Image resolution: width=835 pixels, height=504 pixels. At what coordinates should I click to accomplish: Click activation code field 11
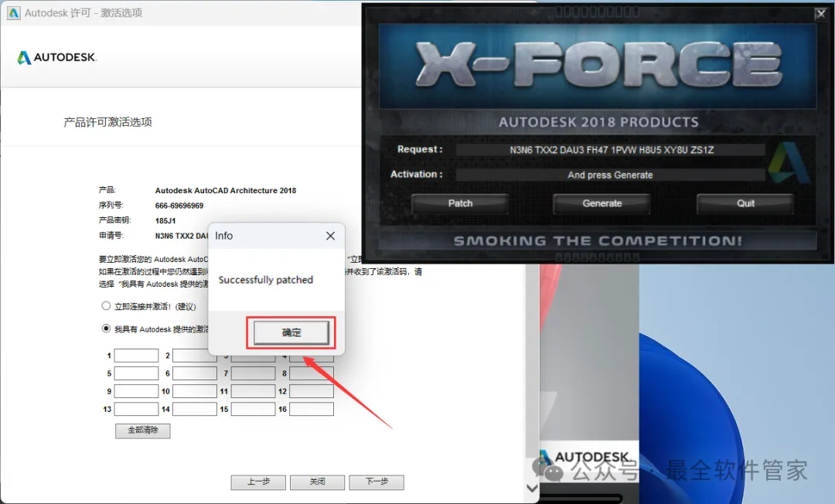click(x=254, y=391)
